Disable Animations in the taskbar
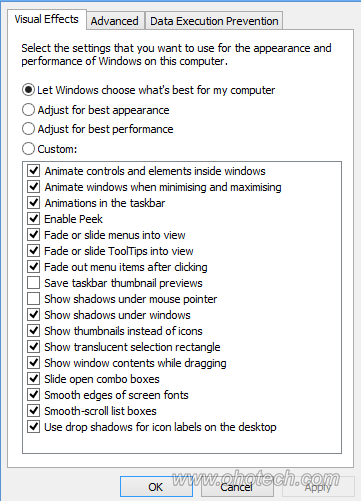The width and height of the screenshot is (361, 501). 34,203
